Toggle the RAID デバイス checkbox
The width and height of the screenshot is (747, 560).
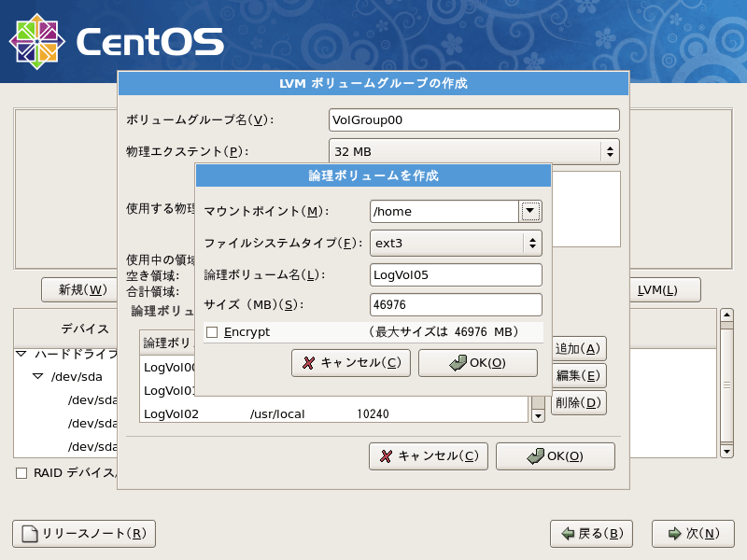[20, 474]
